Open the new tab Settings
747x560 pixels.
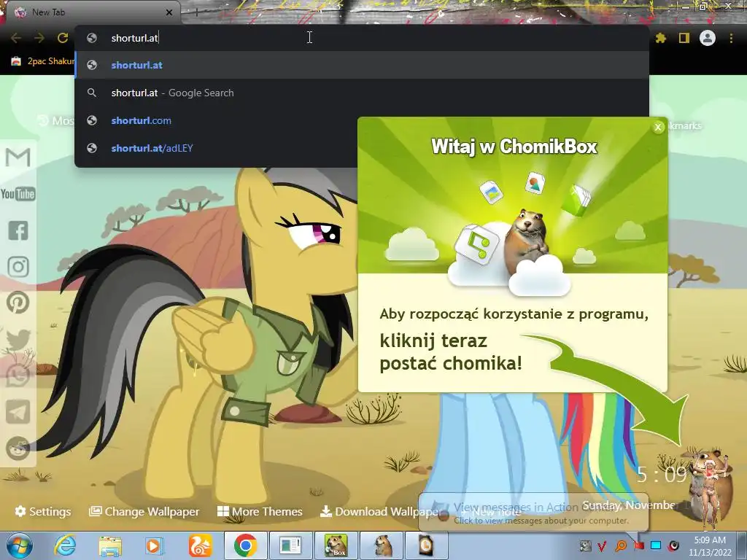pyautogui.click(x=43, y=511)
